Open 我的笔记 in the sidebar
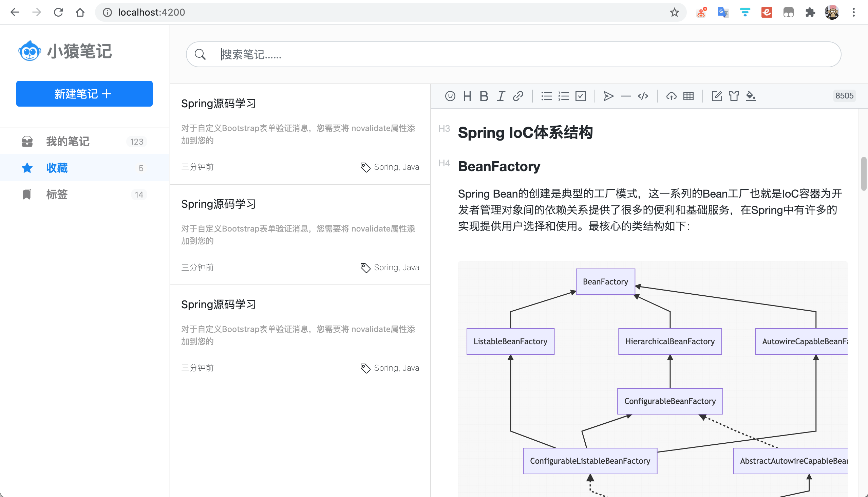The height and width of the screenshot is (497, 868). [x=84, y=141]
